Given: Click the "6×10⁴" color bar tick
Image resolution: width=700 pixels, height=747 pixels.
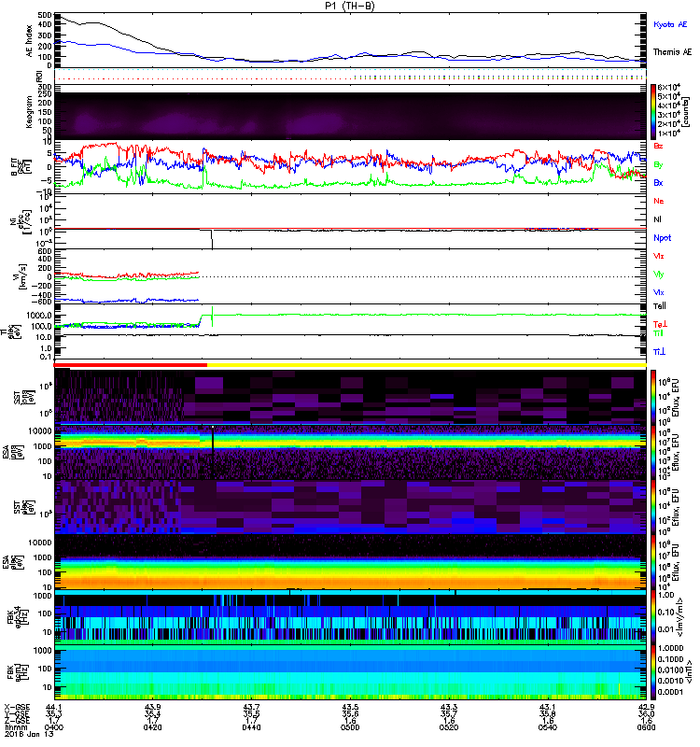Looking at the screenshot, I should [x=668, y=87].
